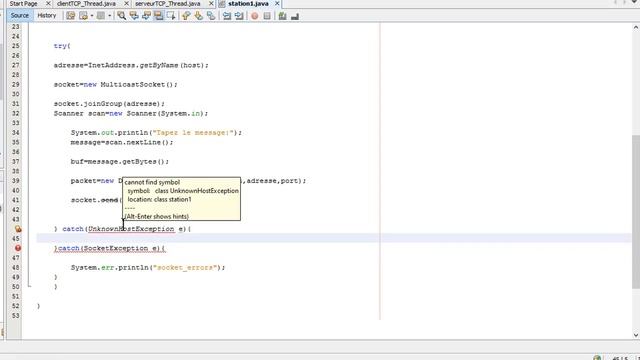This screenshot has height=360, width=640.
Task: Click scan.nextLine() on line 35
Action: pos(137,142)
